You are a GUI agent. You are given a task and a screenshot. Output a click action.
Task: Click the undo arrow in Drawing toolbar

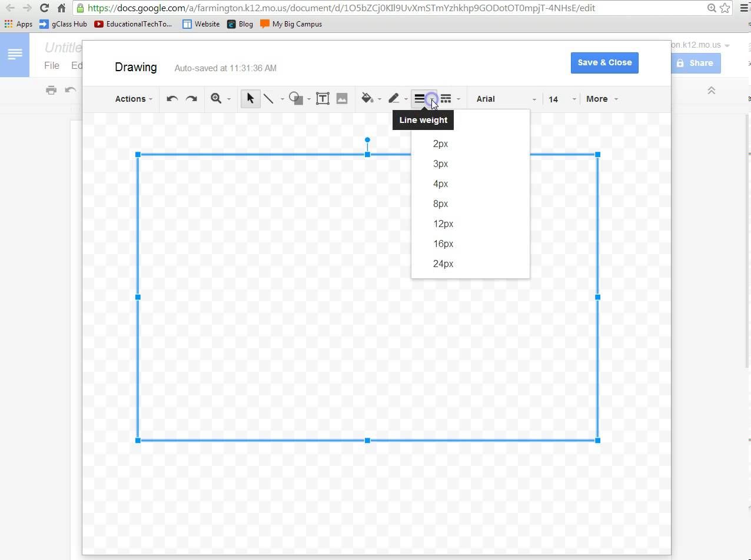click(172, 99)
